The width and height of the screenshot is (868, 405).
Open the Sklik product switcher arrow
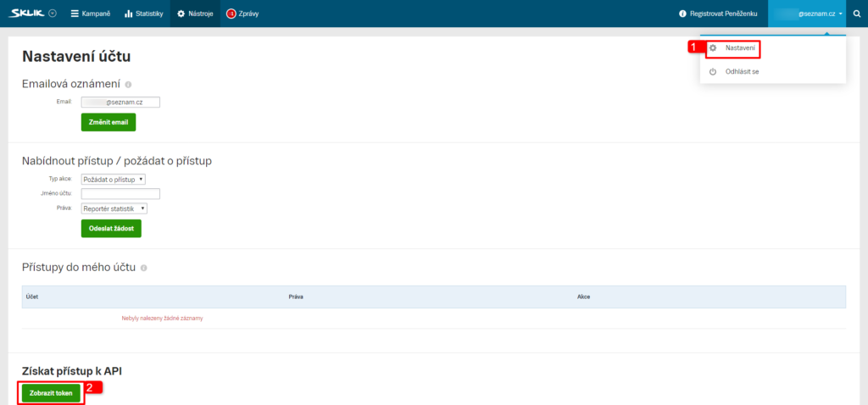click(53, 14)
